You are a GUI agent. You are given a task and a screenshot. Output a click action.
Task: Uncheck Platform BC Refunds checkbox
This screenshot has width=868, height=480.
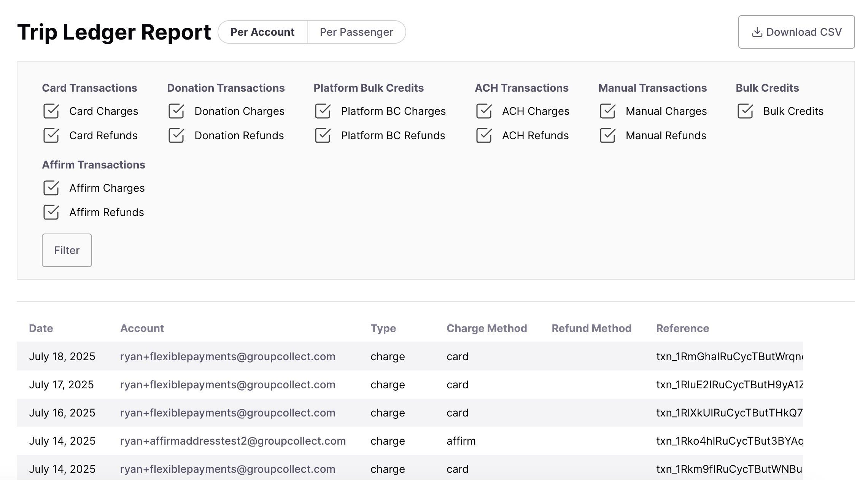coord(323,135)
